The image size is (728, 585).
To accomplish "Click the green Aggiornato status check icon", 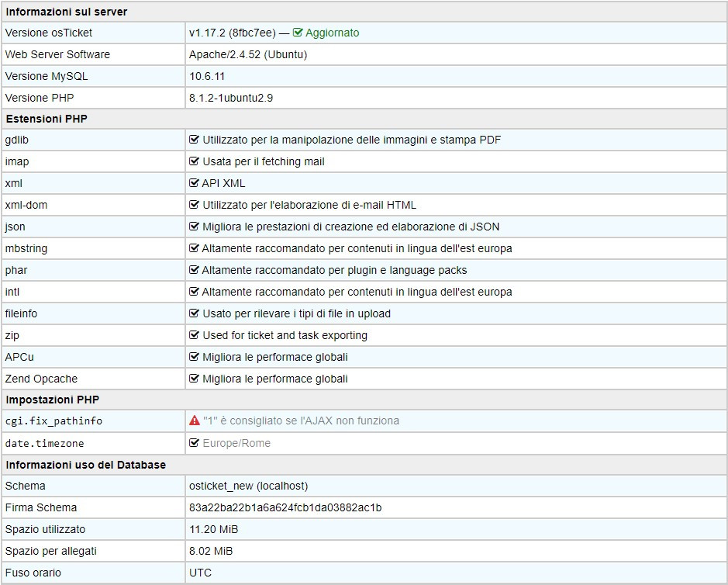I will pyautogui.click(x=298, y=33).
